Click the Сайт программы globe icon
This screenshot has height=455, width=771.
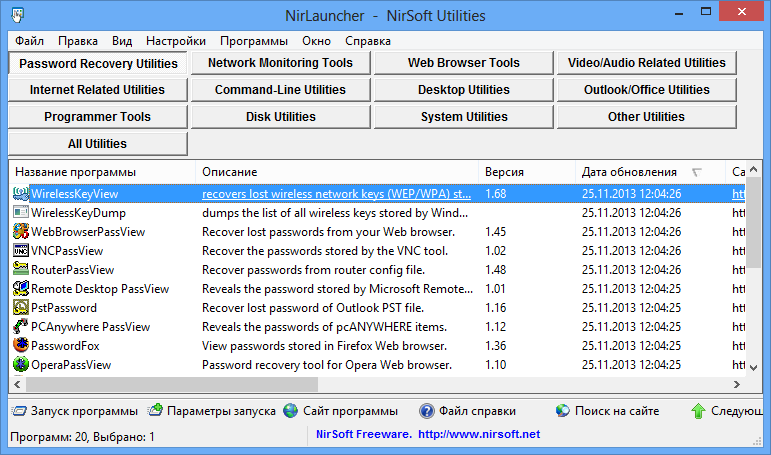pos(291,411)
